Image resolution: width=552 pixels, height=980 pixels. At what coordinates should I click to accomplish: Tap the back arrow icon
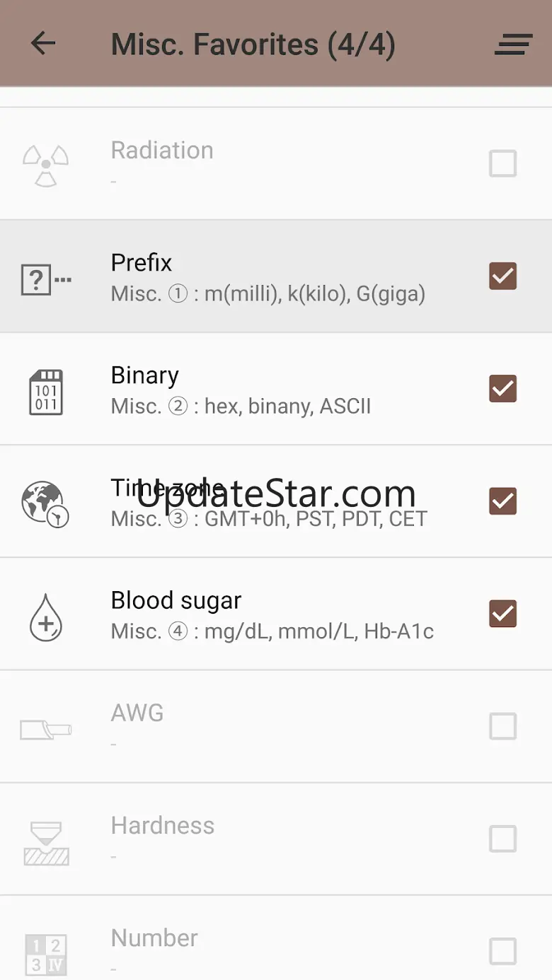[x=43, y=44]
